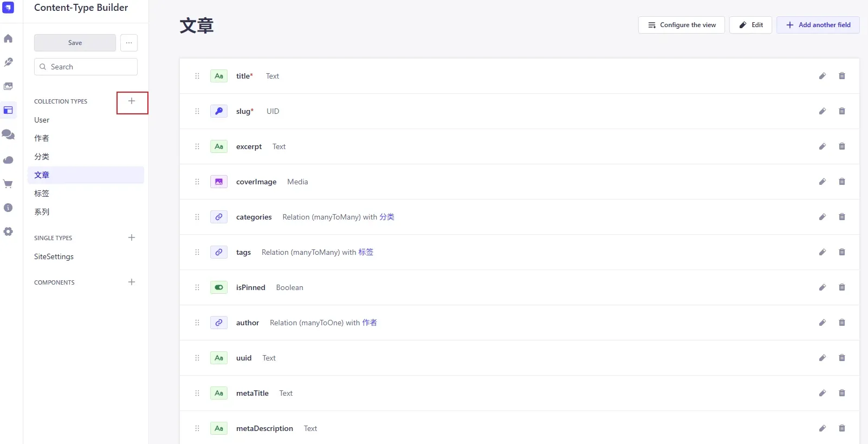
Task: Open Strapi home dashboard icon
Action: (x=8, y=38)
